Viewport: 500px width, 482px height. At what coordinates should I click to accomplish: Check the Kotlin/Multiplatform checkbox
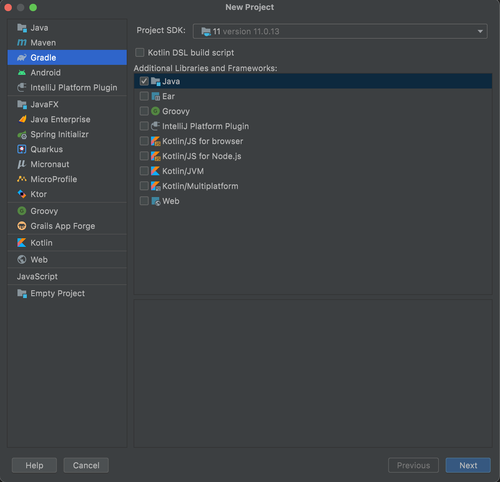click(x=144, y=186)
